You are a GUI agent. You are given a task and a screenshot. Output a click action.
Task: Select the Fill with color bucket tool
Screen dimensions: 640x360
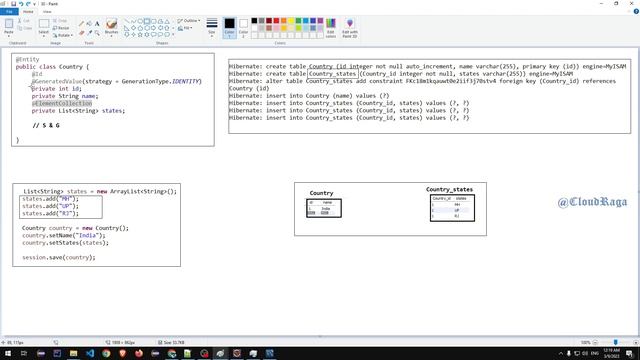[89, 24]
